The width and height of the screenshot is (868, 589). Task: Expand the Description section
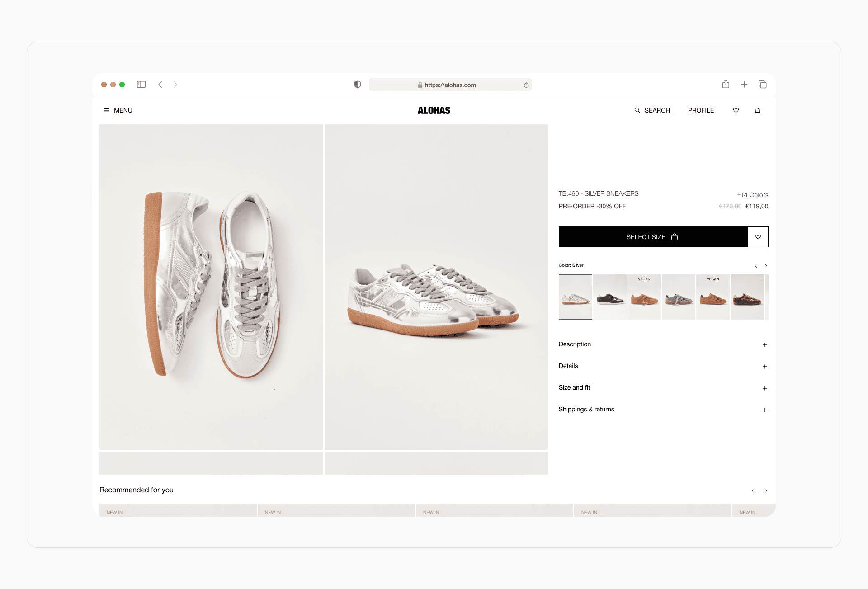(x=764, y=345)
